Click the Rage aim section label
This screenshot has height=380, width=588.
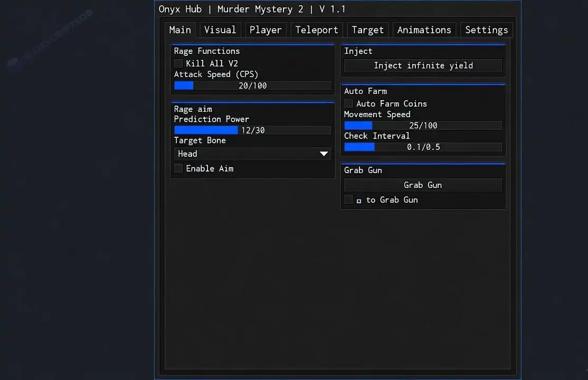click(193, 109)
